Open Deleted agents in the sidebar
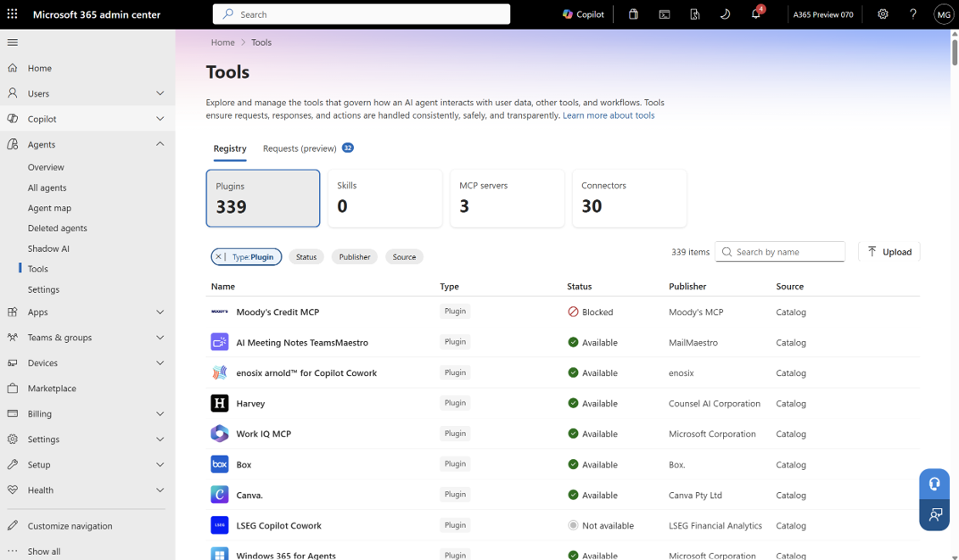Viewport: 959px width, 560px height. tap(58, 228)
